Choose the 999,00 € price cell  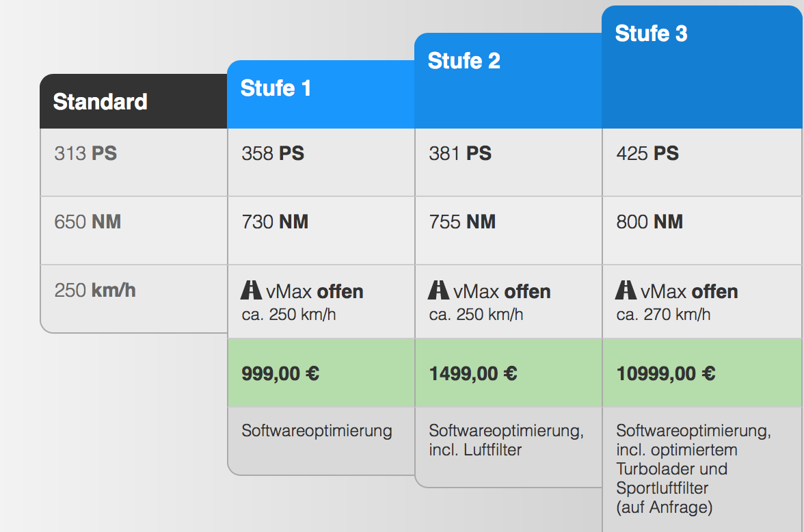click(321, 373)
